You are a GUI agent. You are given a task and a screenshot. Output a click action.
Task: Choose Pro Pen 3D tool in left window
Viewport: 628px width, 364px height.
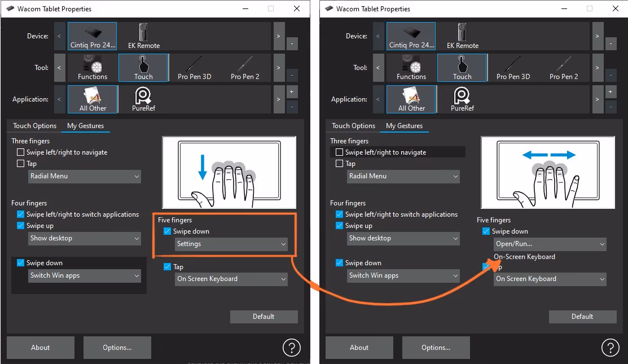coord(194,68)
